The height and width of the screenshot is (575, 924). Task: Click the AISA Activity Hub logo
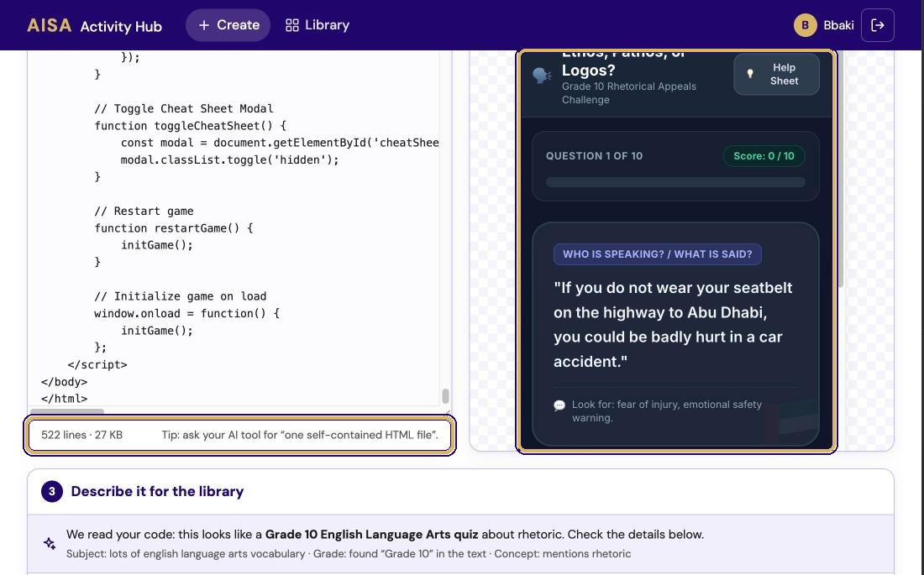(x=94, y=25)
